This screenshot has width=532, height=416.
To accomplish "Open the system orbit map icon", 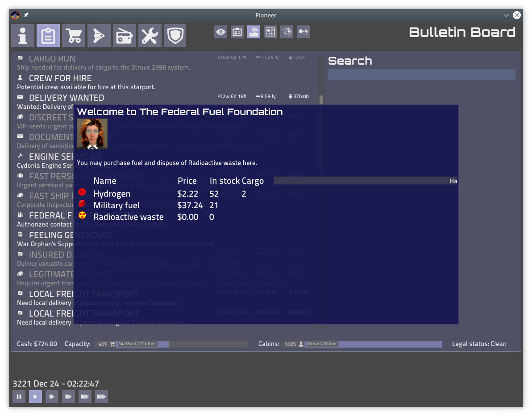I will (287, 32).
